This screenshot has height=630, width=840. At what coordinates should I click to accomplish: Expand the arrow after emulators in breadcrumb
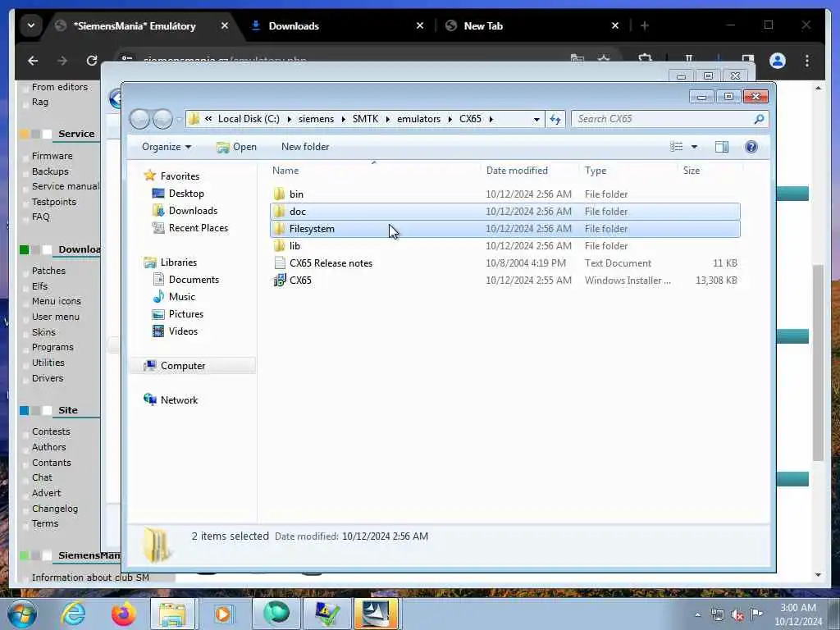point(450,119)
